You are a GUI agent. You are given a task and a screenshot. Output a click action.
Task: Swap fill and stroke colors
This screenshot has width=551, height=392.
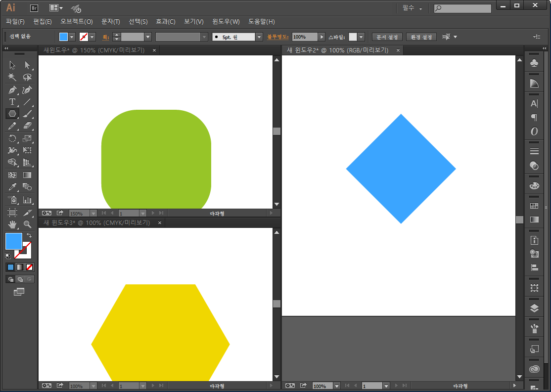(29, 236)
